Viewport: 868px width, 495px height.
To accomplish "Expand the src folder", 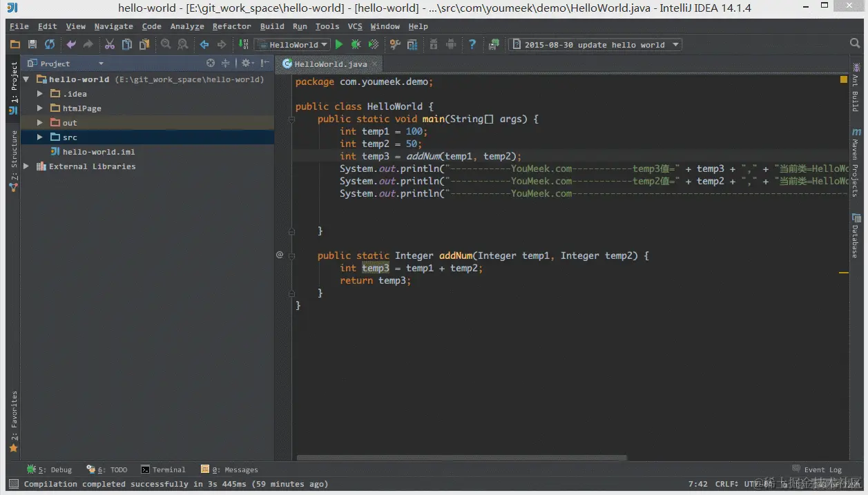I will pos(40,137).
